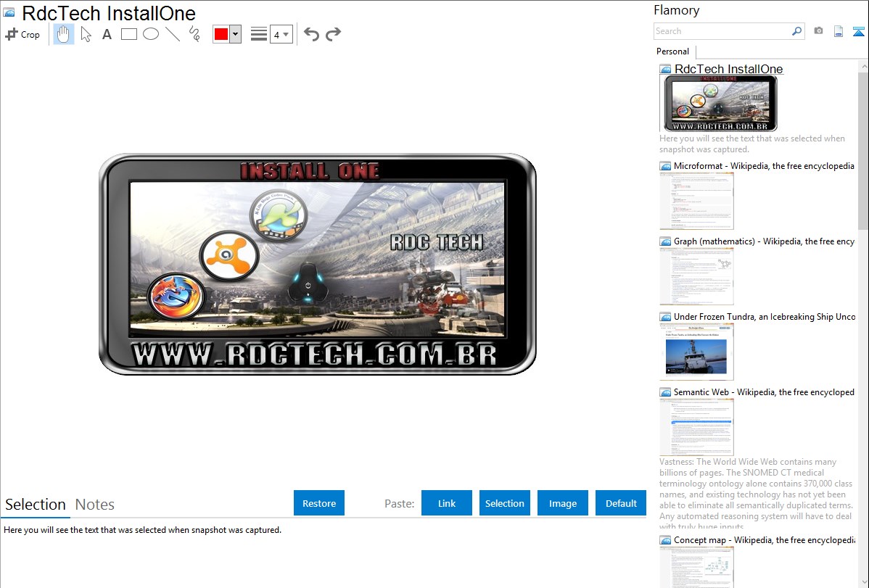Activate the hand pan tool
Viewport: 869px width, 588px height.
click(64, 34)
